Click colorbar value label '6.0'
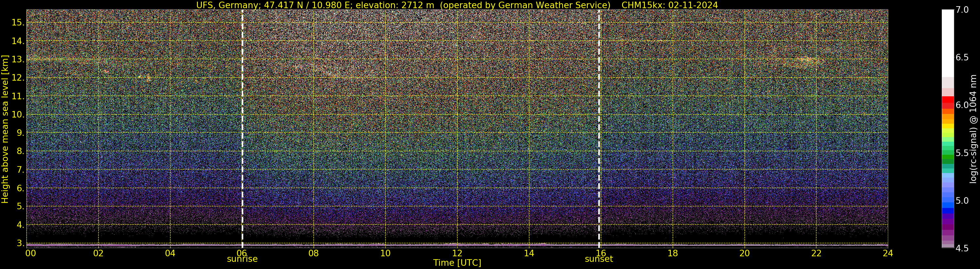Viewport: 980px width, 269px height. (962, 105)
